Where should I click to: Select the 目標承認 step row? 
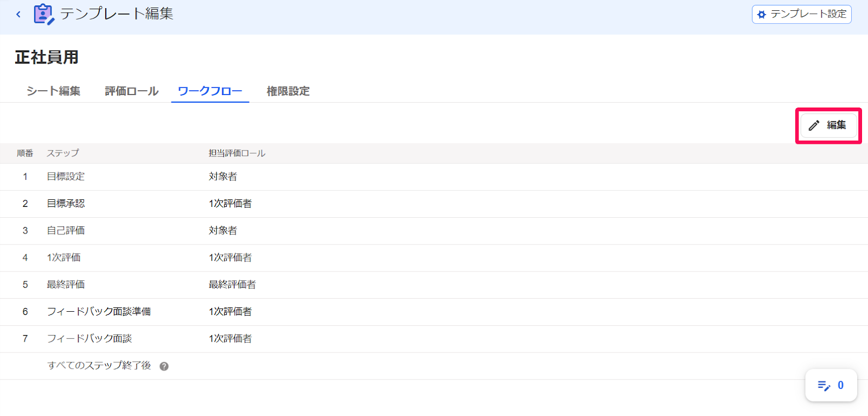[434, 204]
